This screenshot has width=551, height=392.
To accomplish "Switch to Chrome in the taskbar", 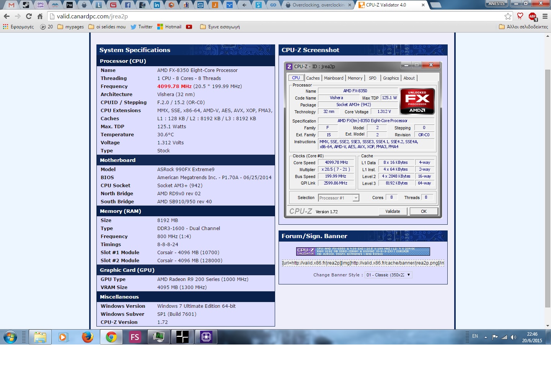I will pos(111,337).
